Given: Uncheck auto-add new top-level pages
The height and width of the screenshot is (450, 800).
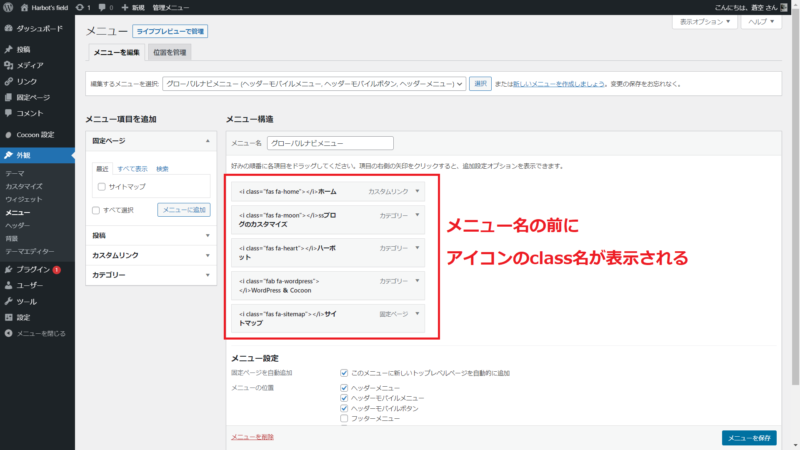Looking at the screenshot, I should [x=344, y=373].
